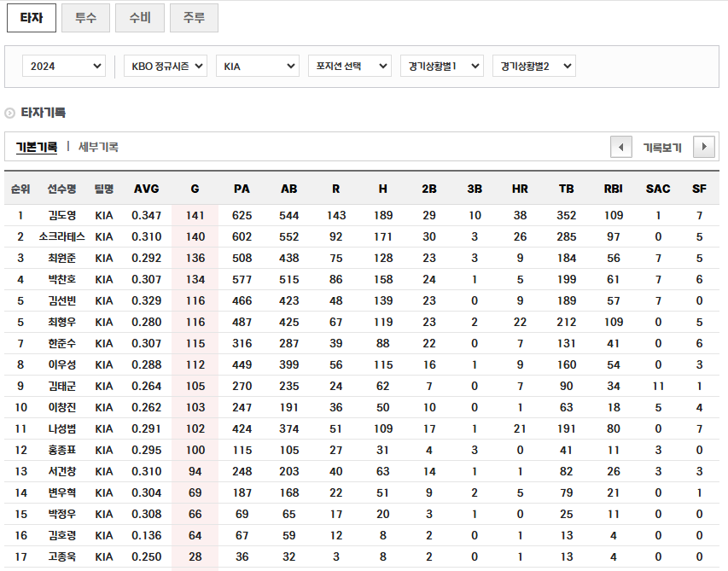The width and height of the screenshot is (728, 571).
Task: Sort table by TB column header
Action: tap(567, 189)
